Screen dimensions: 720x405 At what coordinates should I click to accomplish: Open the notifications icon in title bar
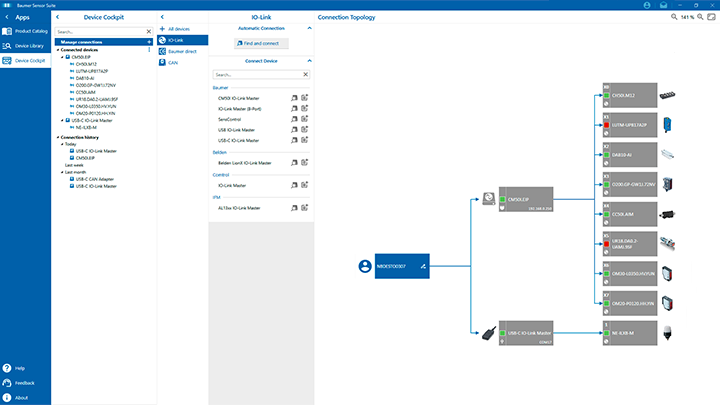(x=664, y=5)
